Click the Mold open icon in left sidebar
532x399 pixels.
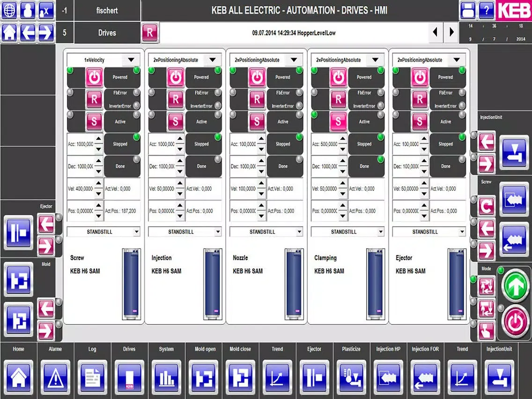coord(19,279)
